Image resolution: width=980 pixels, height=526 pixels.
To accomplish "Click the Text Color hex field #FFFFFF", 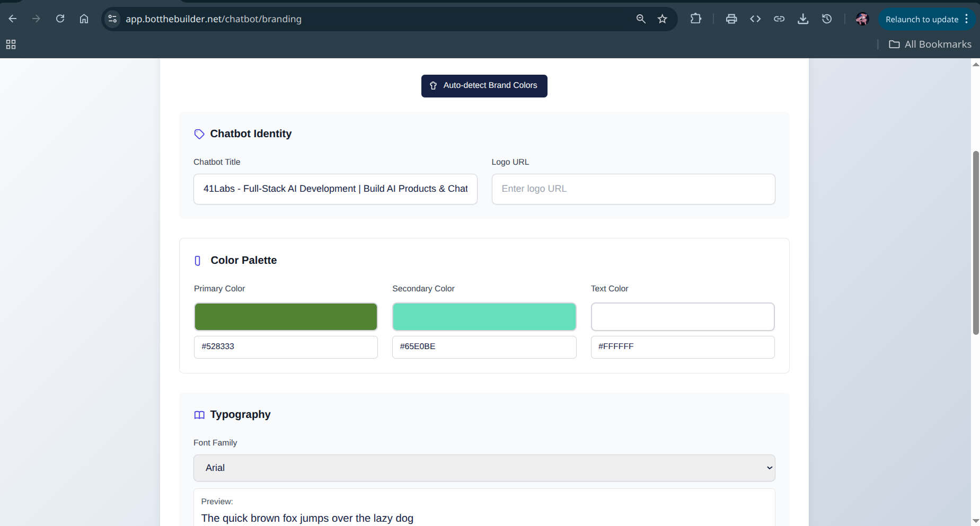I will [x=683, y=347].
